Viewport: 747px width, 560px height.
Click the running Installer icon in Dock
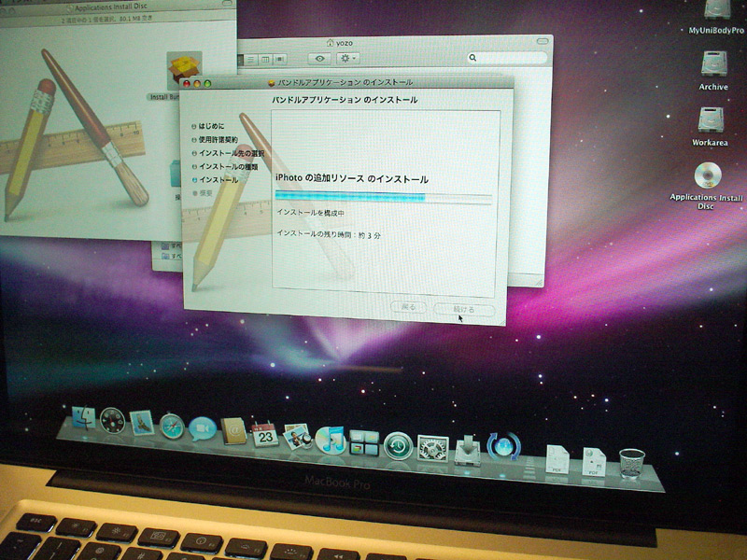tap(468, 451)
